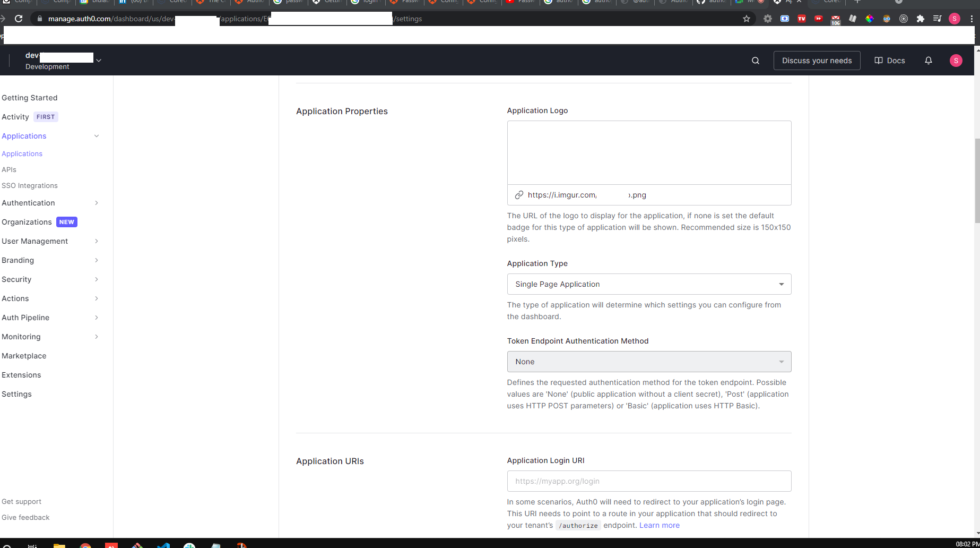Open Chrome from the taskbar
This screenshot has height=548, width=980.
tap(85, 545)
